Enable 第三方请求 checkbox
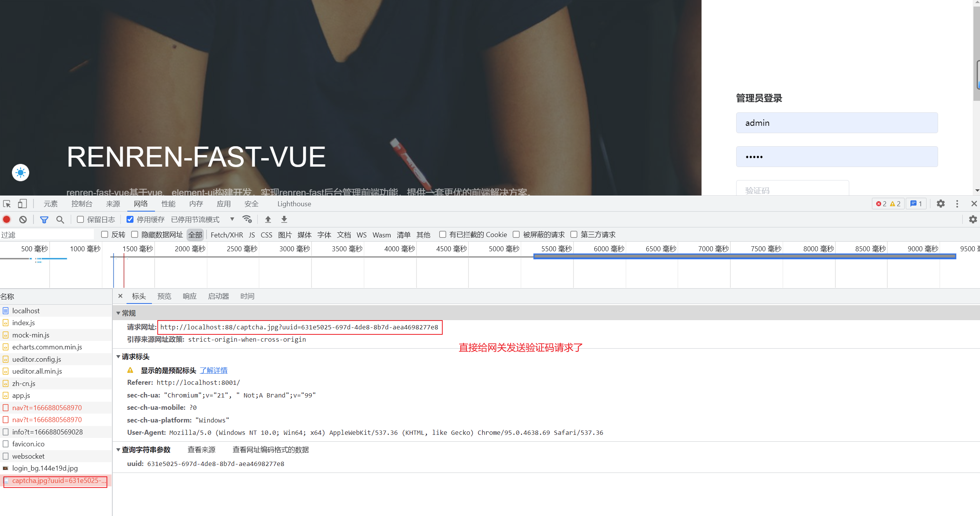The height and width of the screenshot is (516, 980). pos(574,234)
